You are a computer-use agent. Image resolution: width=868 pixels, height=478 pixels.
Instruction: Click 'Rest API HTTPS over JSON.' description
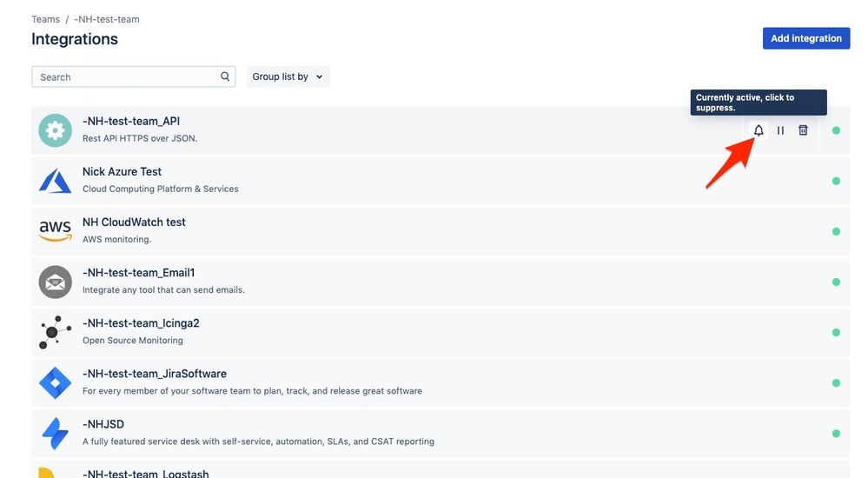tap(140, 138)
